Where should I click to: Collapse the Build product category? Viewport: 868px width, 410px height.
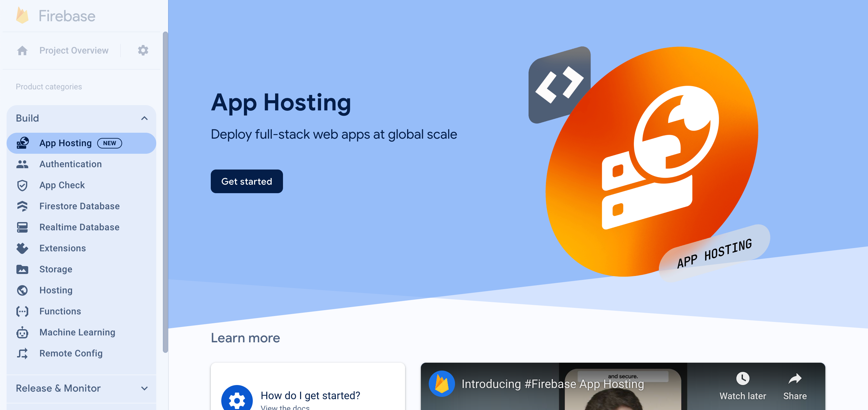coord(145,118)
